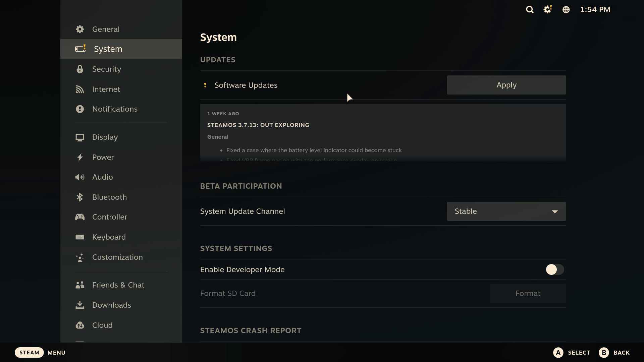Viewport: 644px width, 362px height.
Task: Apply the pending software update
Action: coord(506,85)
